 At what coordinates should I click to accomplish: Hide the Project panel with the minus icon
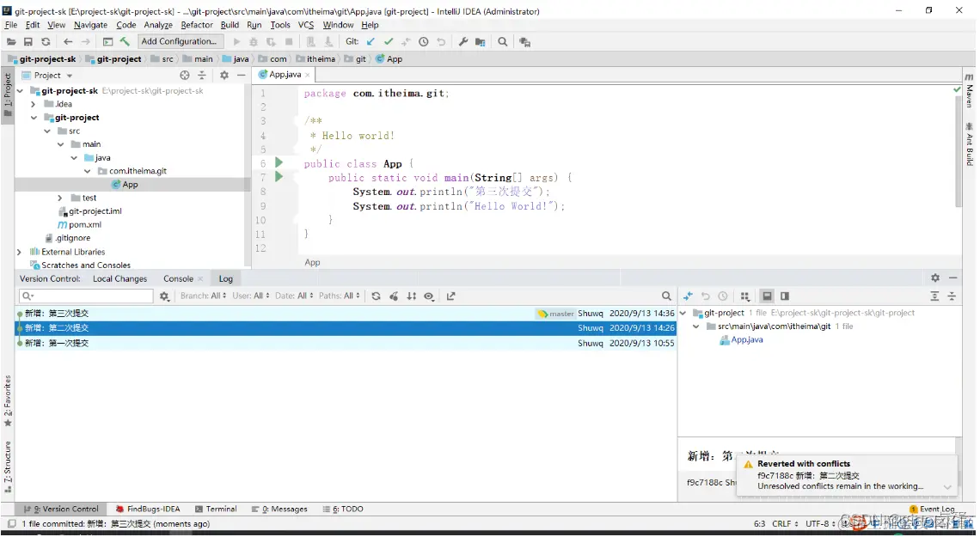242,76
